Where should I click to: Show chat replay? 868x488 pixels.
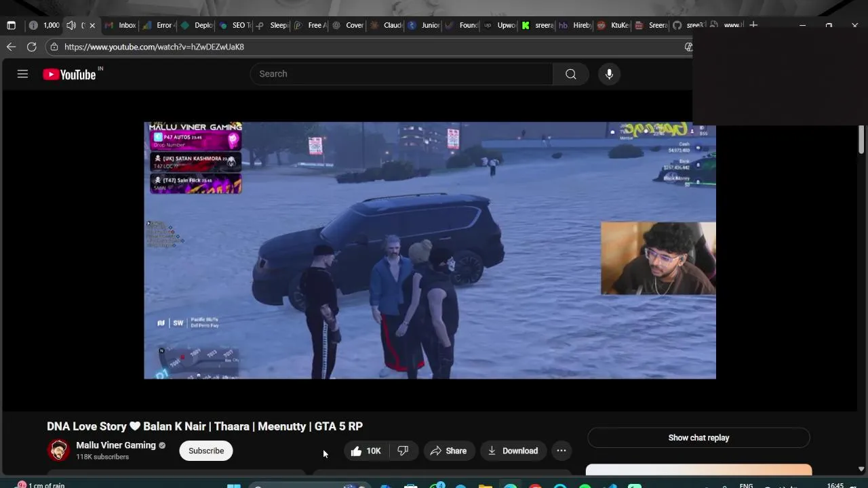pyautogui.click(x=698, y=438)
